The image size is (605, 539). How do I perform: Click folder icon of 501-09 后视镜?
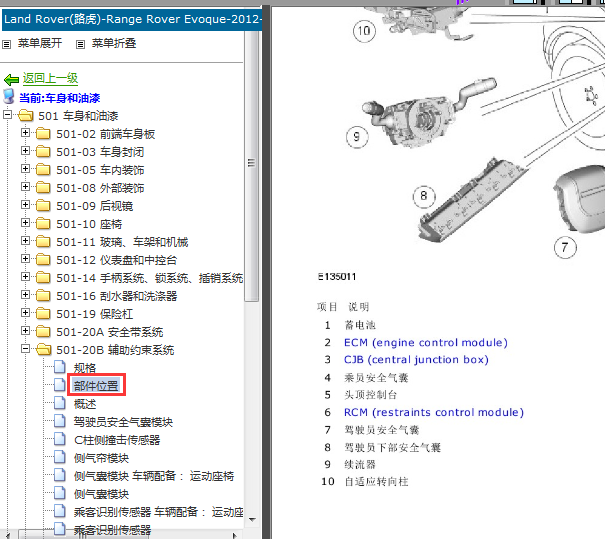pos(43,206)
